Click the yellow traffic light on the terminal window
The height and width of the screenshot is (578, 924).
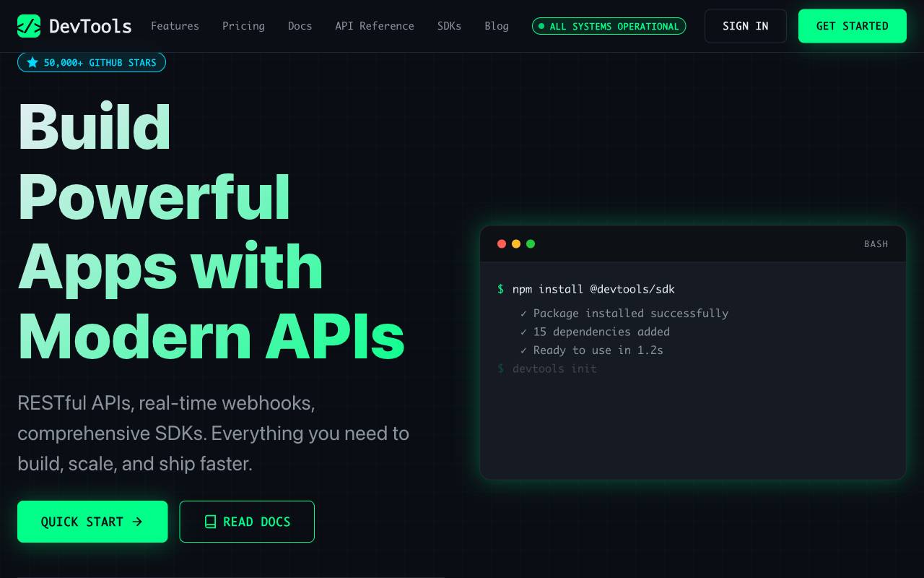click(516, 244)
